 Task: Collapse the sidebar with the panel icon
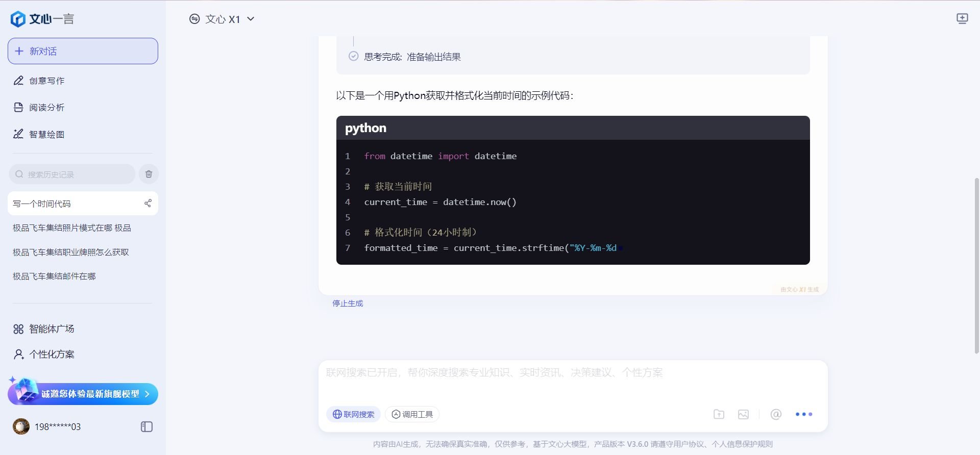(146, 427)
